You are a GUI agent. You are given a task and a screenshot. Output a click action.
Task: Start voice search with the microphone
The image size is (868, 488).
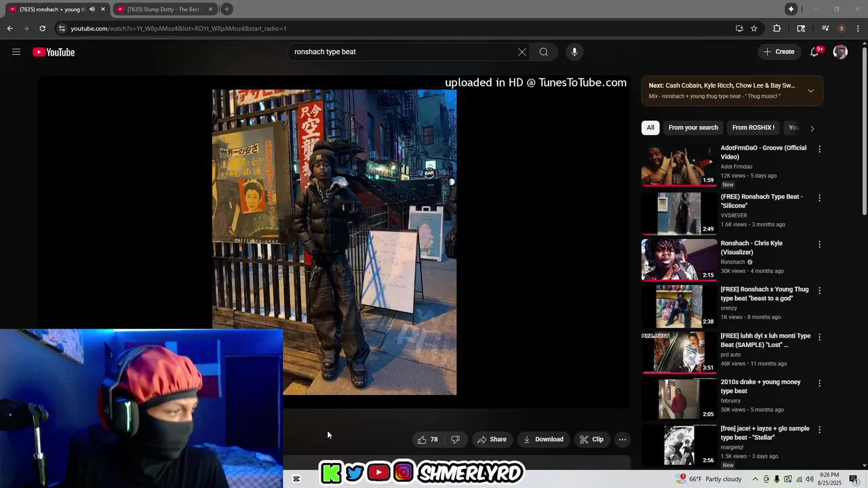574,52
